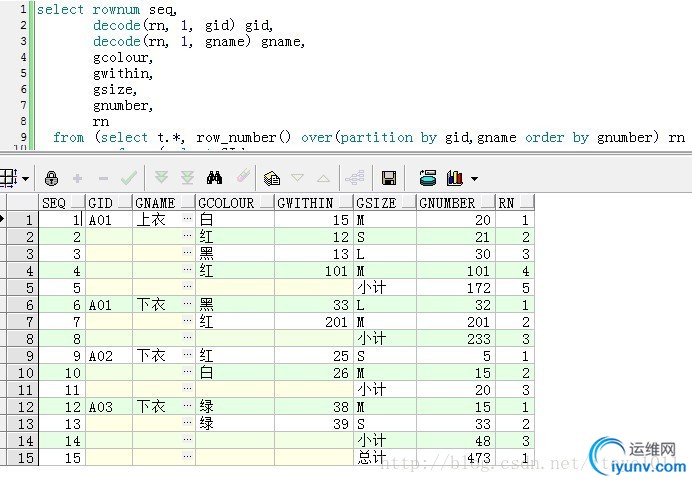Click the down triangle next record icon

(x=297, y=177)
